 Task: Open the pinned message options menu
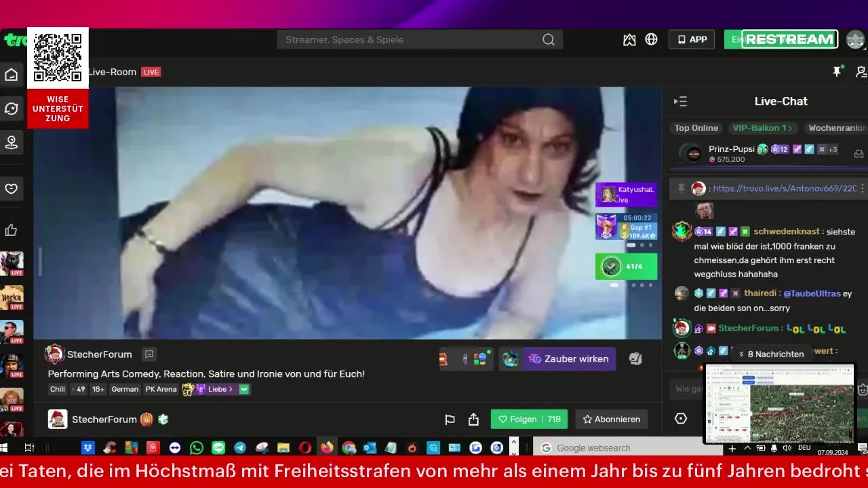point(863,188)
